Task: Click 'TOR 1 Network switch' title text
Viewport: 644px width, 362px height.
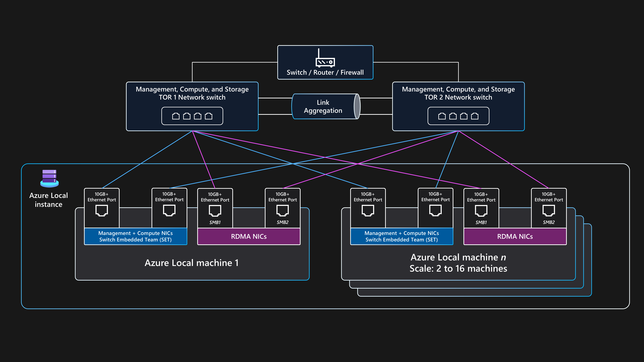Action: [192, 97]
